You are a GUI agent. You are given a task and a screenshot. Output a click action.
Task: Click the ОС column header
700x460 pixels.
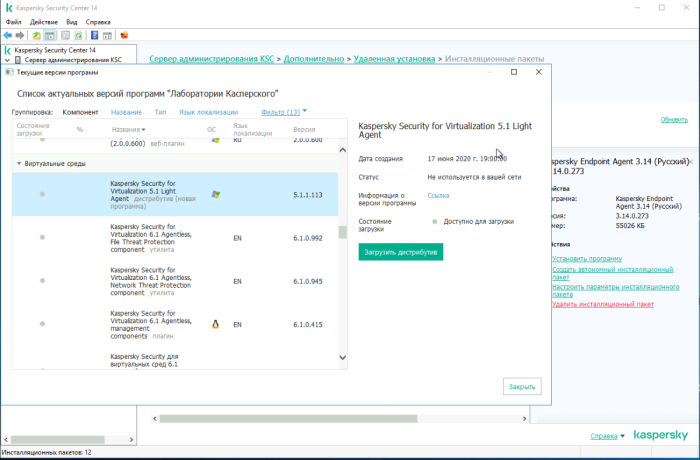coord(211,130)
